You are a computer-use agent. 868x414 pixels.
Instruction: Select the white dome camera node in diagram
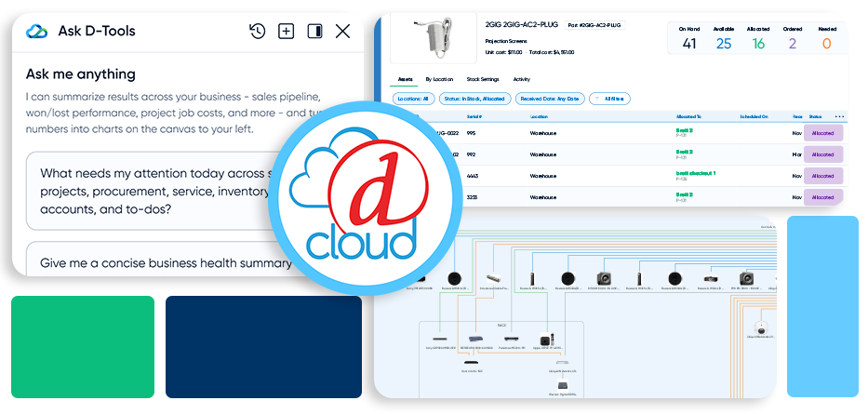point(762,327)
